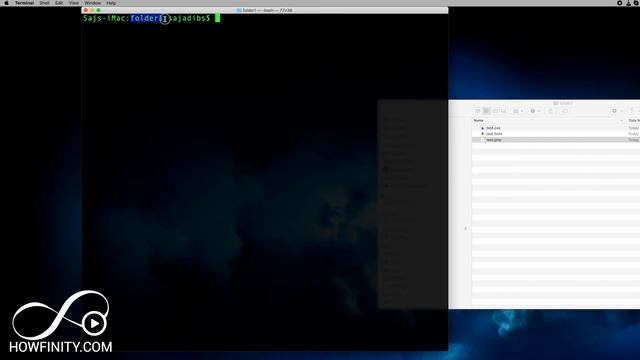Viewport: 640px width, 360px height.
Task: Open the Apple menu
Action: click(6, 3)
